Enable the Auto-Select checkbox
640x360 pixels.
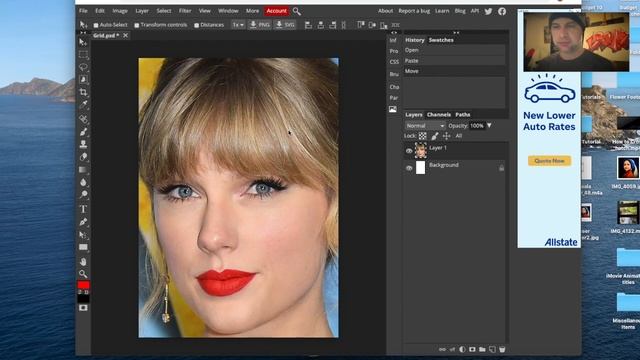96,25
